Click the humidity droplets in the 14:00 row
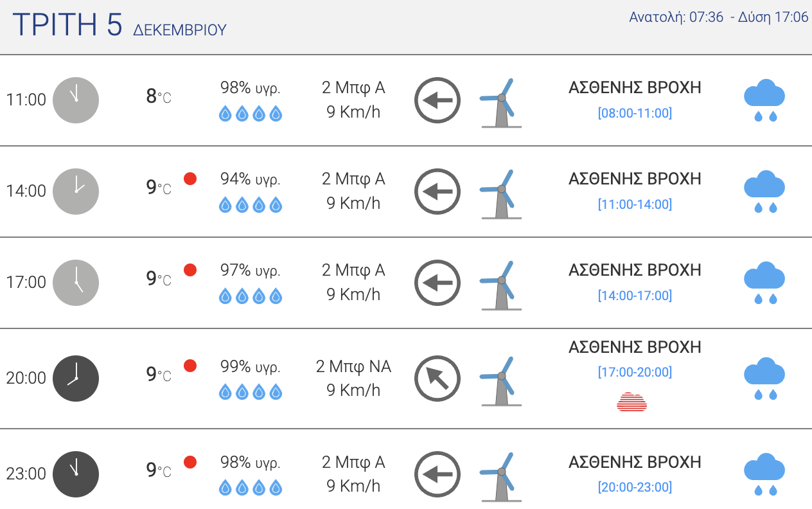 click(x=251, y=205)
